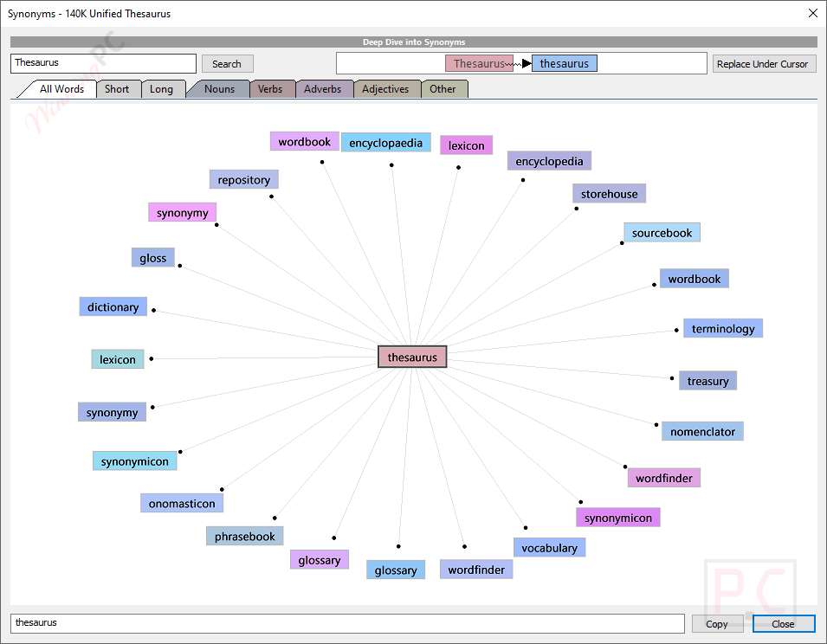Screen dimensions: 827x644
Task: Open the Other tab
Action: coord(443,89)
